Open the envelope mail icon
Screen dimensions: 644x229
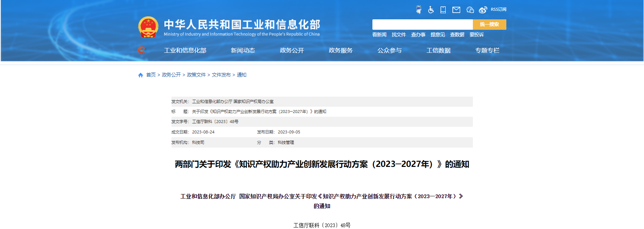pos(456,10)
